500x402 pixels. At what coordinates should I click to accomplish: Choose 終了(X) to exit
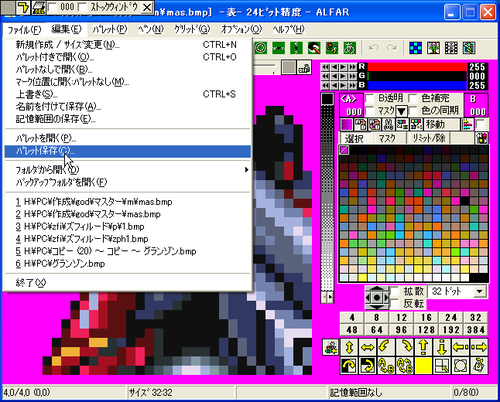[x=127, y=283]
